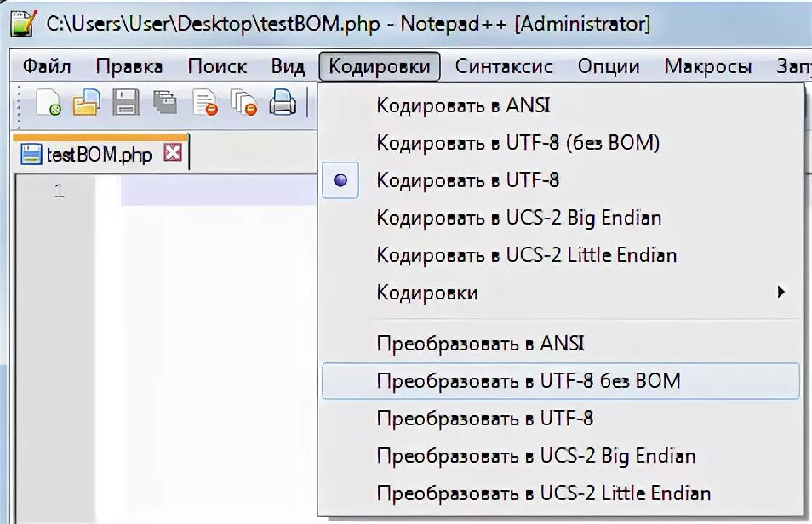The height and width of the screenshot is (524, 812).
Task: Click the Close All documents icon
Action: pos(243,102)
